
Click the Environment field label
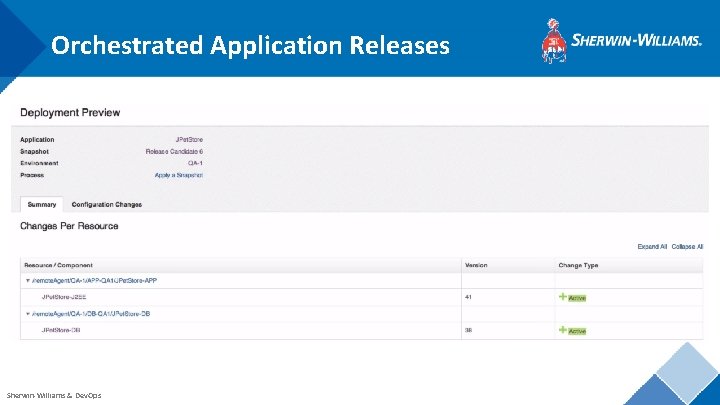pos(39,163)
